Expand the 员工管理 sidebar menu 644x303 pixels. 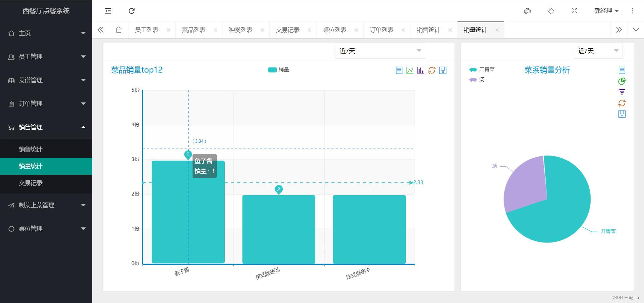click(x=46, y=56)
